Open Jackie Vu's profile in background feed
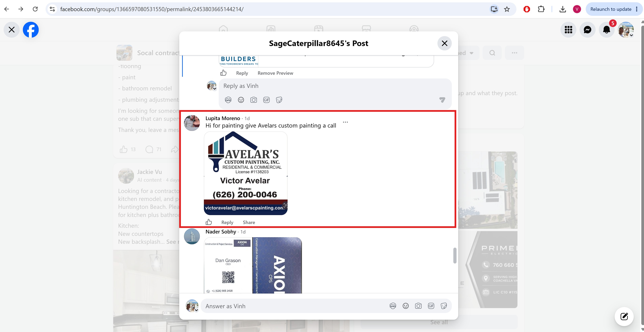The width and height of the screenshot is (644, 332). tap(149, 172)
